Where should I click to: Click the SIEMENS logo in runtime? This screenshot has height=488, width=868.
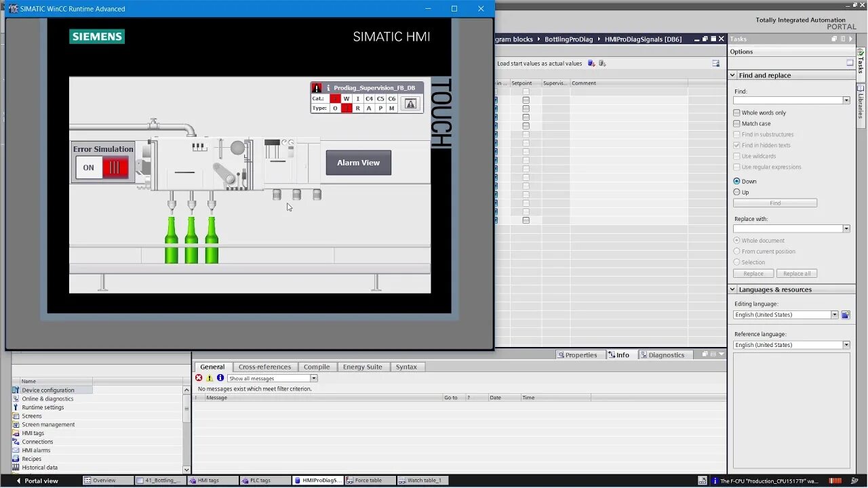point(97,37)
